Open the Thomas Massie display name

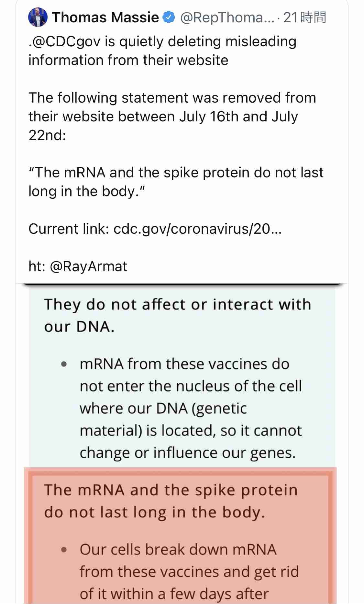pyautogui.click(x=105, y=17)
